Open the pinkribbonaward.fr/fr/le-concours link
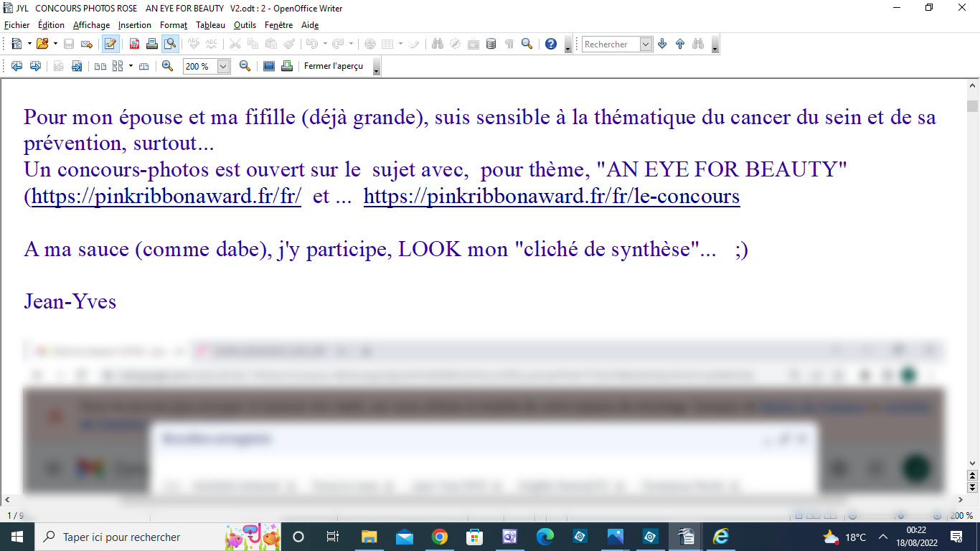The height and width of the screenshot is (551, 980). [x=552, y=197]
